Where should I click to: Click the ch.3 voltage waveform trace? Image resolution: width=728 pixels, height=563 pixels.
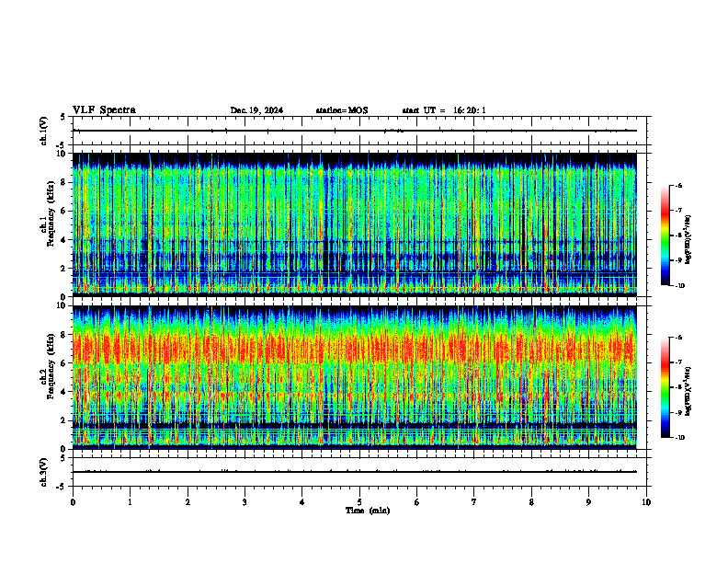click(x=355, y=472)
